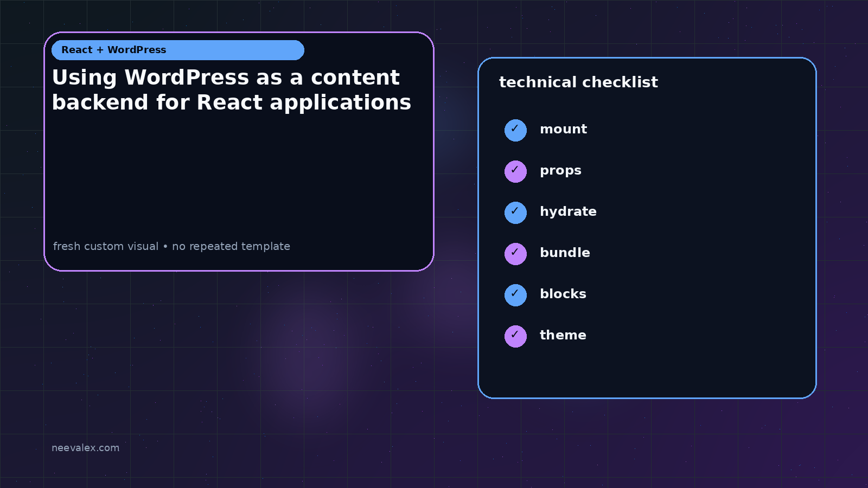Image resolution: width=868 pixels, height=488 pixels.
Task: Click the blue checkmark next to mount
Action: coord(515,130)
